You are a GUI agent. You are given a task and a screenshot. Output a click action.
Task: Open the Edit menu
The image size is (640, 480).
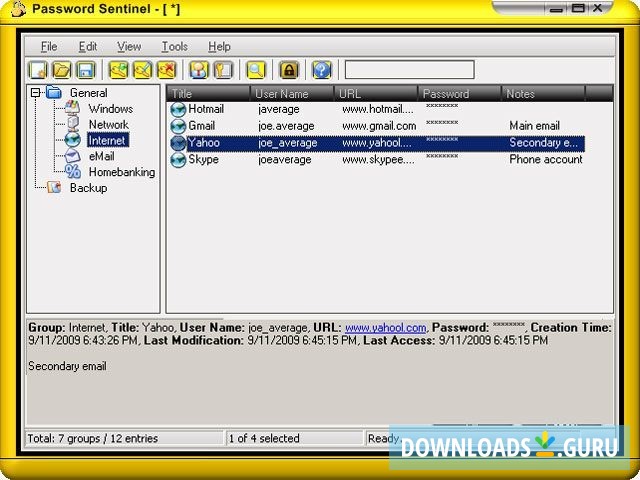[x=88, y=47]
